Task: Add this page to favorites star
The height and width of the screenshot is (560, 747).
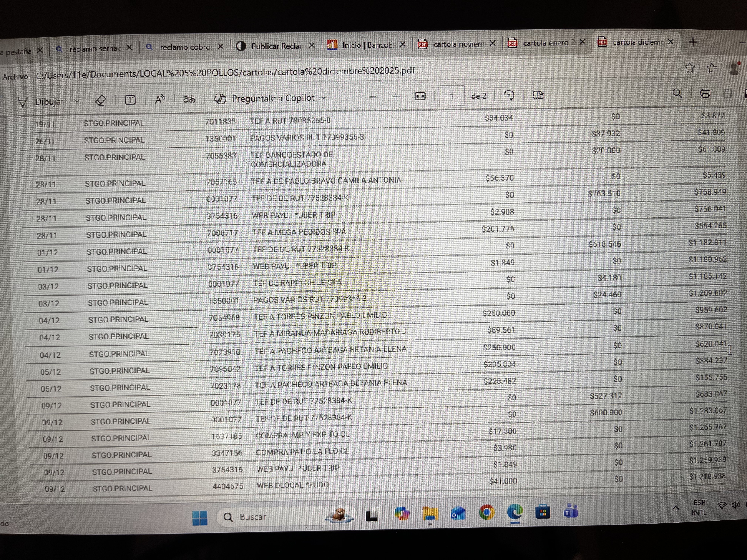Action: [x=690, y=68]
